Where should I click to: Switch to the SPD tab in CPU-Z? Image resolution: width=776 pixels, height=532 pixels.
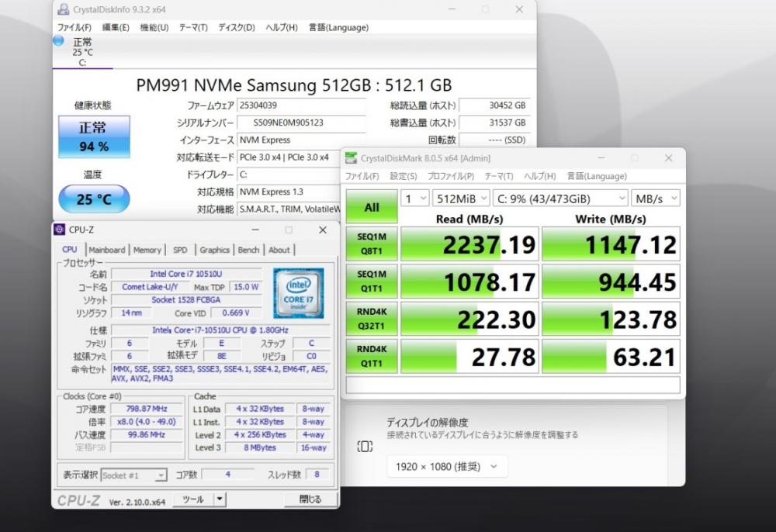(x=180, y=250)
